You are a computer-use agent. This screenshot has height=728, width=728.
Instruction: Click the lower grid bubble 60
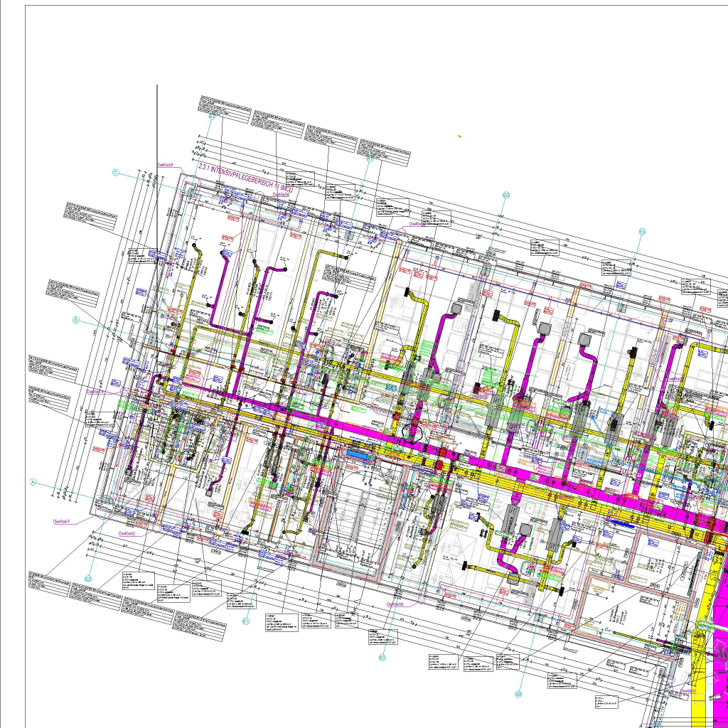pos(382,658)
